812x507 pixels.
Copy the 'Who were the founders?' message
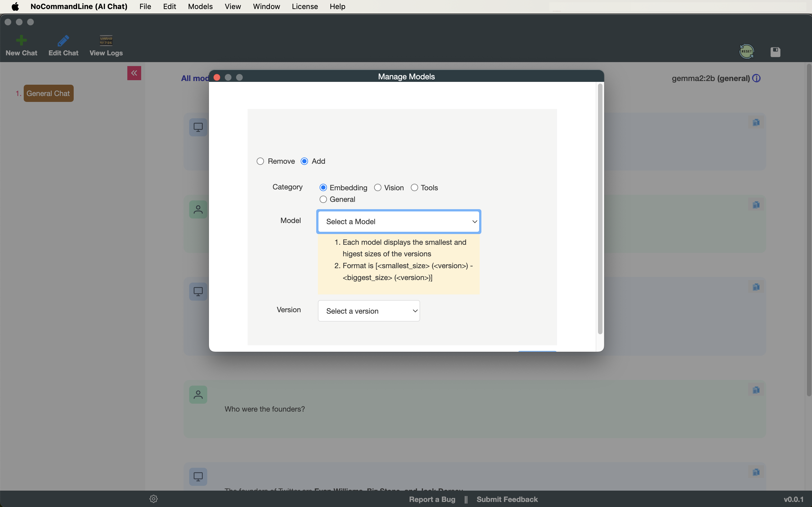pos(756,390)
